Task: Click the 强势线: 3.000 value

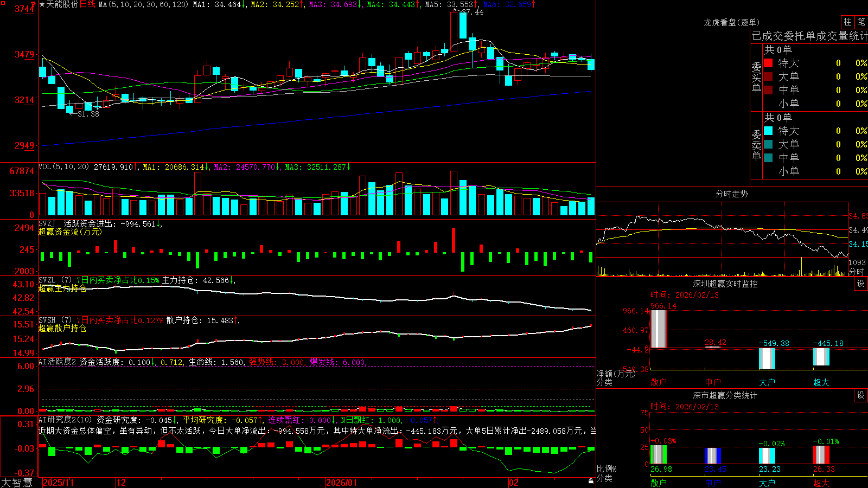Action: (277, 362)
